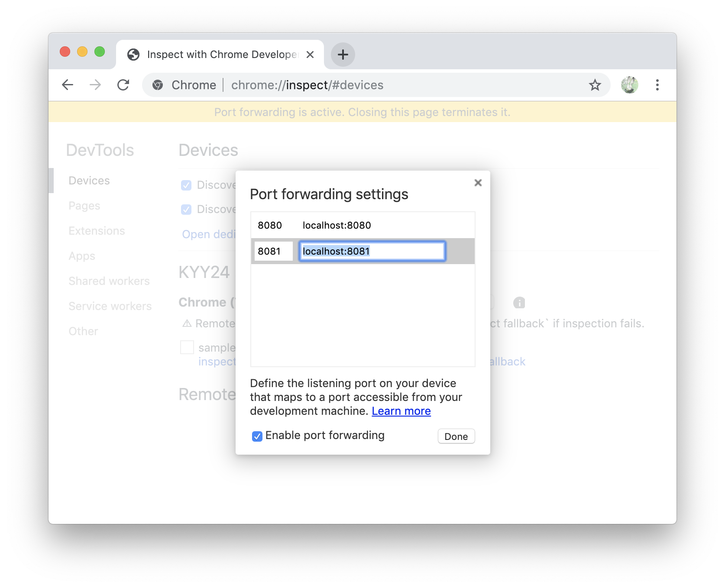Click the forward navigation arrow
The image size is (725, 588).
tap(95, 85)
